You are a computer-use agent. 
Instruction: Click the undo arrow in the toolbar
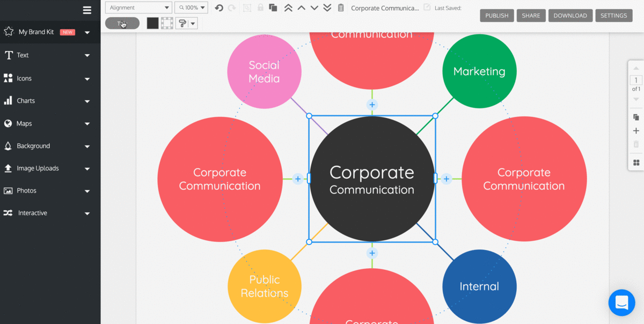[218, 8]
